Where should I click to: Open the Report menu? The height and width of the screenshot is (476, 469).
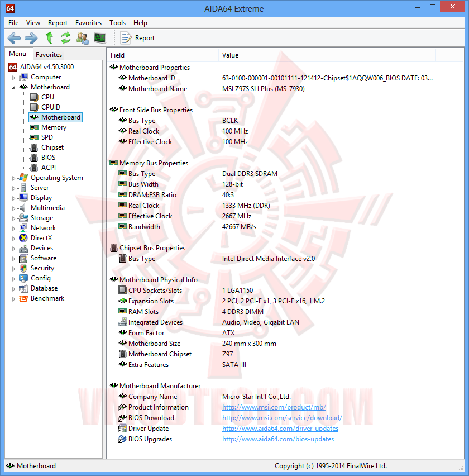58,23
